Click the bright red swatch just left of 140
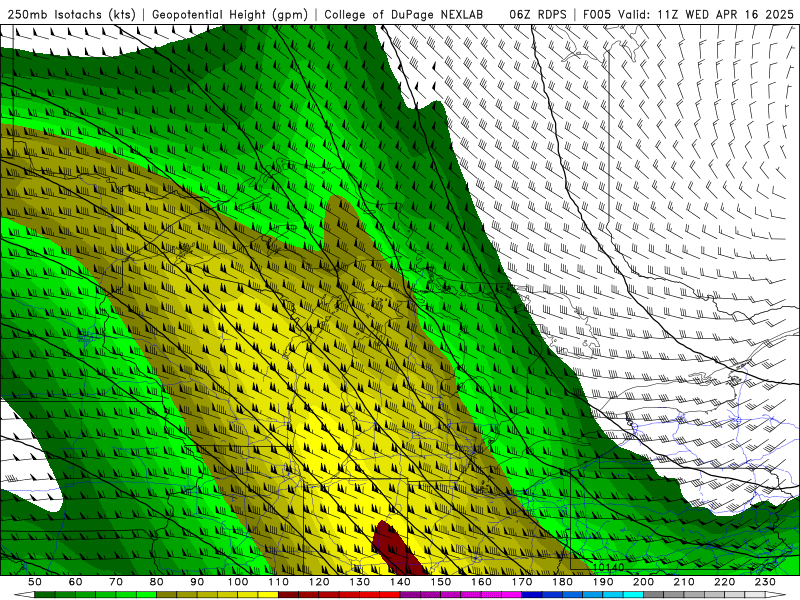800x600 pixels. pyautogui.click(x=390, y=595)
